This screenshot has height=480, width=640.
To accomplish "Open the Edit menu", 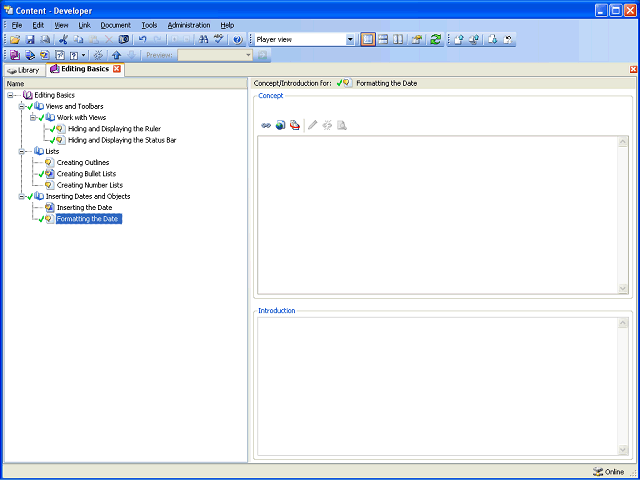I will (x=38, y=25).
